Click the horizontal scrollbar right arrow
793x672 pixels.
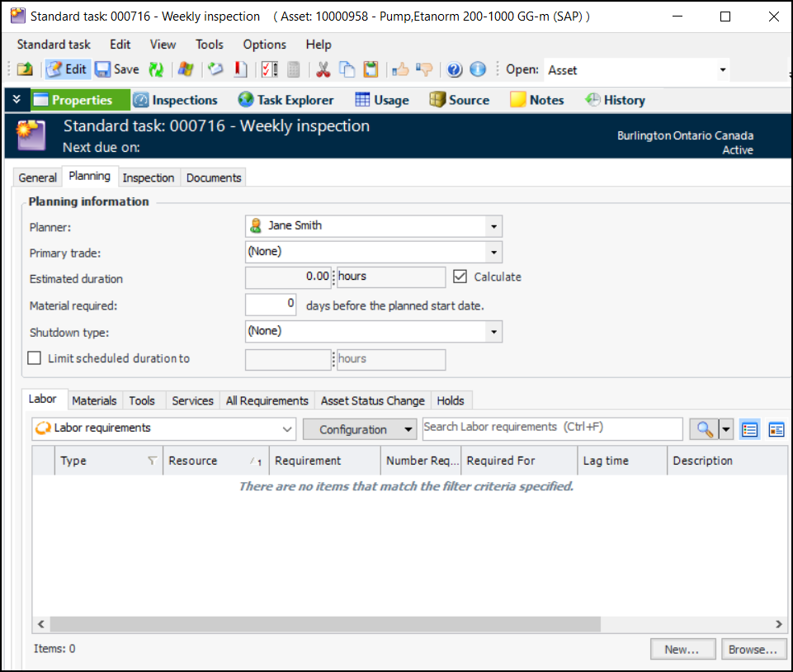779,624
